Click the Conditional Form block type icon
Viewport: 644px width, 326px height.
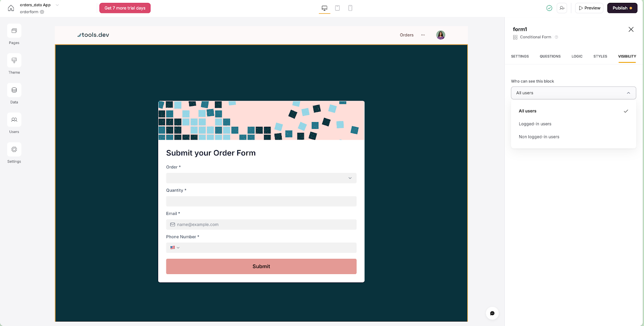tap(515, 37)
